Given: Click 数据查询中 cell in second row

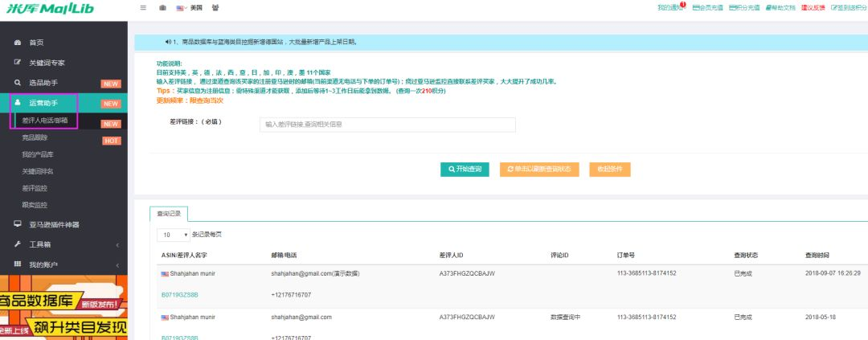Looking at the screenshot, I should tap(565, 317).
